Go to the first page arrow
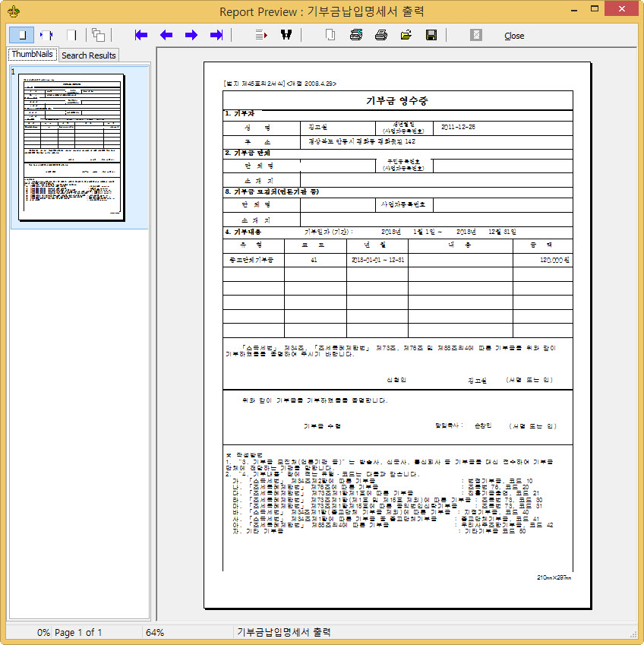The height and width of the screenshot is (645, 644). [141, 35]
